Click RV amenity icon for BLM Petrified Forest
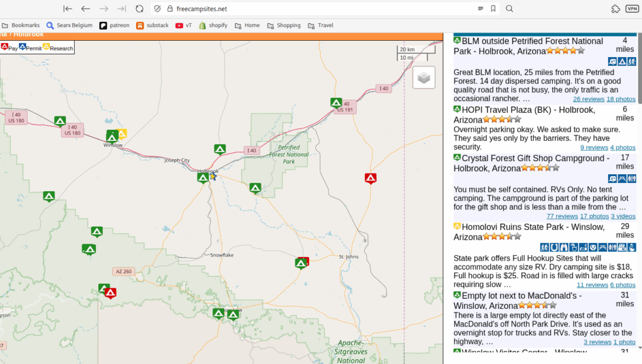This screenshot has height=364, width=642. click(x=612, y=62)
